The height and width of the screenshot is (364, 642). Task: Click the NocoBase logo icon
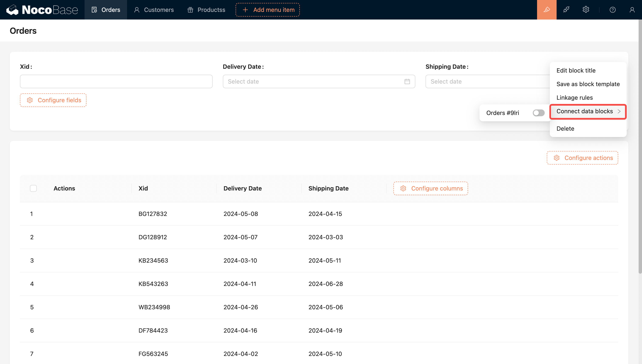[12, 10]
